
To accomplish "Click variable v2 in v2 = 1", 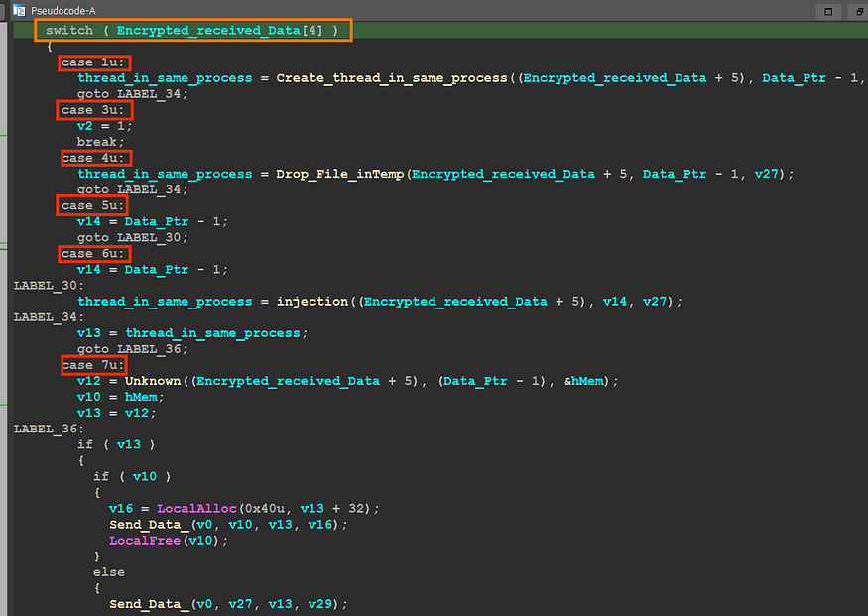I will click(x=84, y=126).
